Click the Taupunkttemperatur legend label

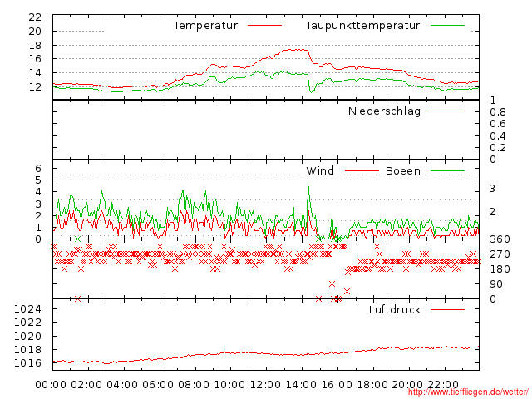(x=362, y=26)
